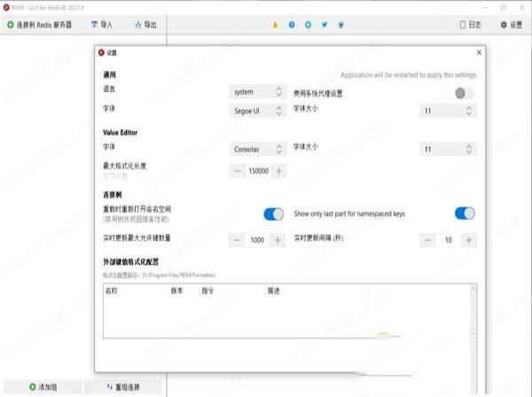Viewport: 532px width, 397px height.
Task: Decrease 实时更新间隔 with minus button
Action: [429, 240]
